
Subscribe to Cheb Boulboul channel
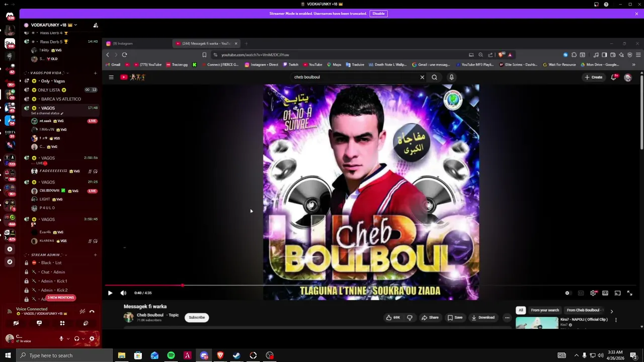[197, 317]
